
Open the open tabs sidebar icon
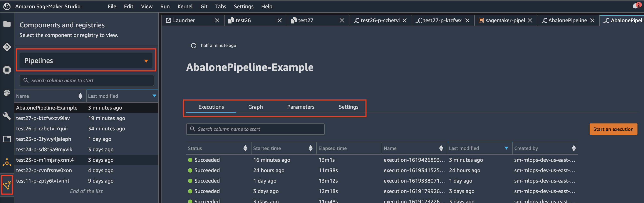[x=7, y=139]
